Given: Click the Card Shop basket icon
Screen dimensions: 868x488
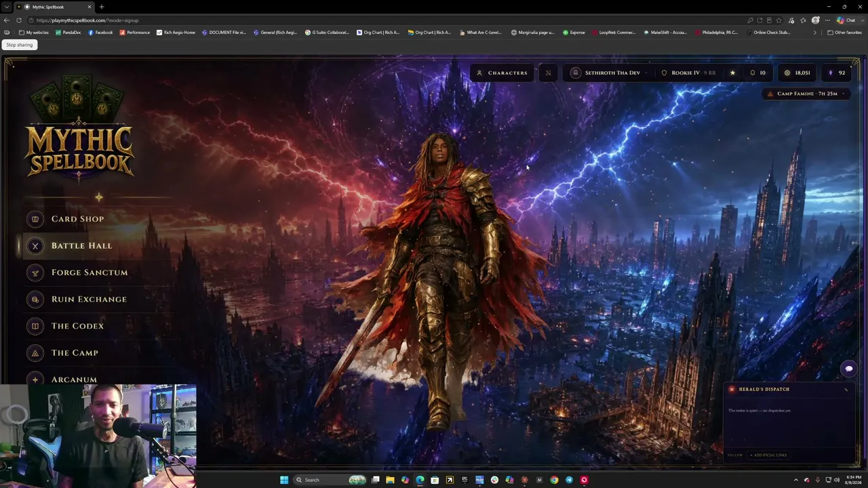Looking at the screenshot, I should click(x=35, y=219).
